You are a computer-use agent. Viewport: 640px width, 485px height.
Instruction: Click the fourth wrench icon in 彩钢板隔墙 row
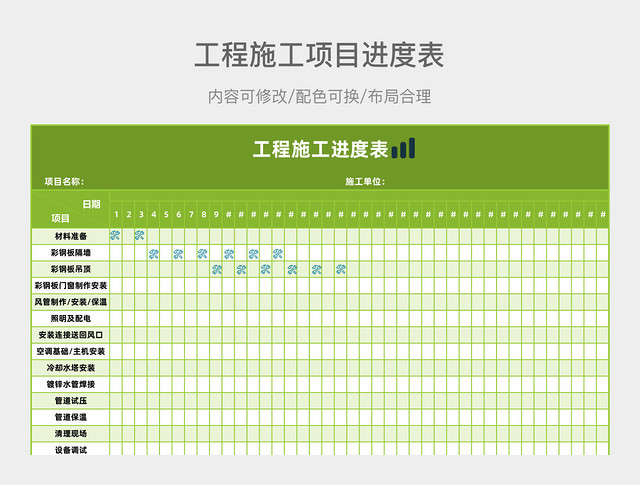229,254
